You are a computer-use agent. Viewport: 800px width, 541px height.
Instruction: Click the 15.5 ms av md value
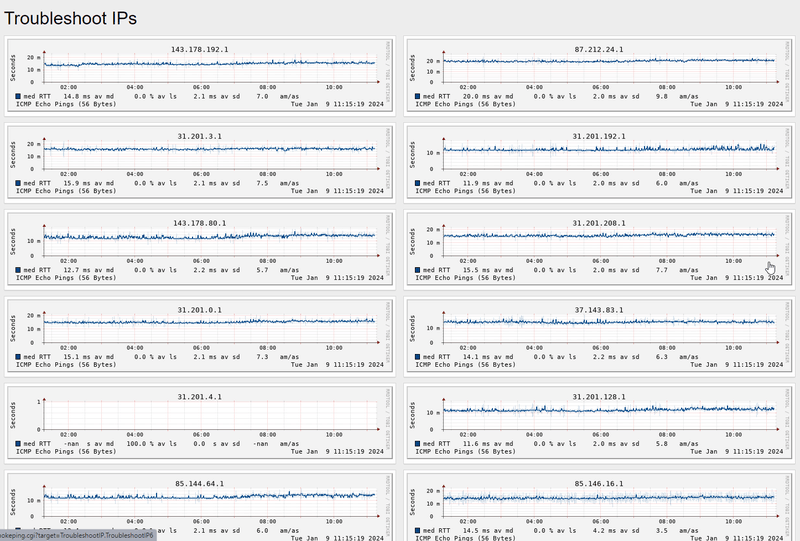pos(488,270)
